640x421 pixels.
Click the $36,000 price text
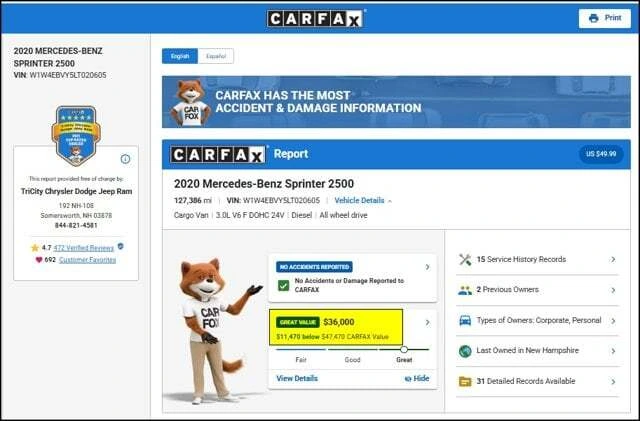coord(339,322)
